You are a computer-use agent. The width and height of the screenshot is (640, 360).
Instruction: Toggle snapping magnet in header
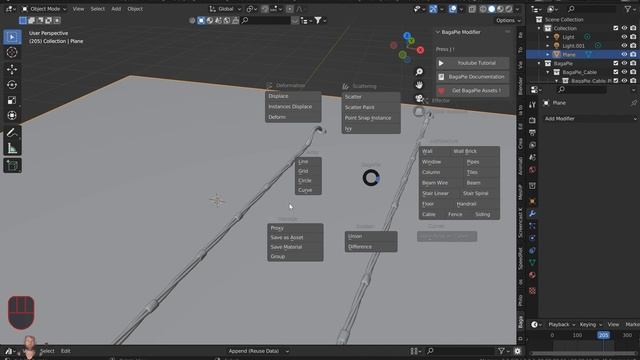click(x=265, y=9)
